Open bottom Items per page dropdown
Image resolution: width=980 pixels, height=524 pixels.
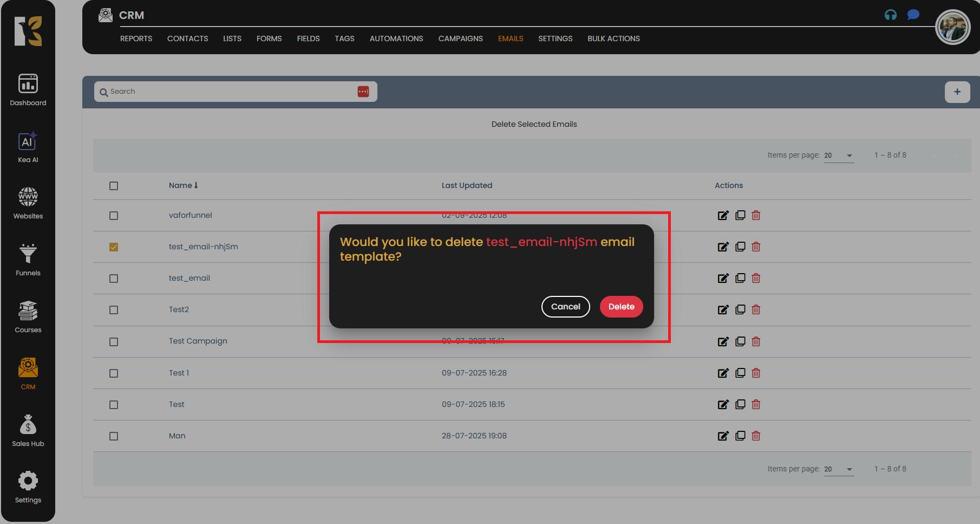coord(838,469)
